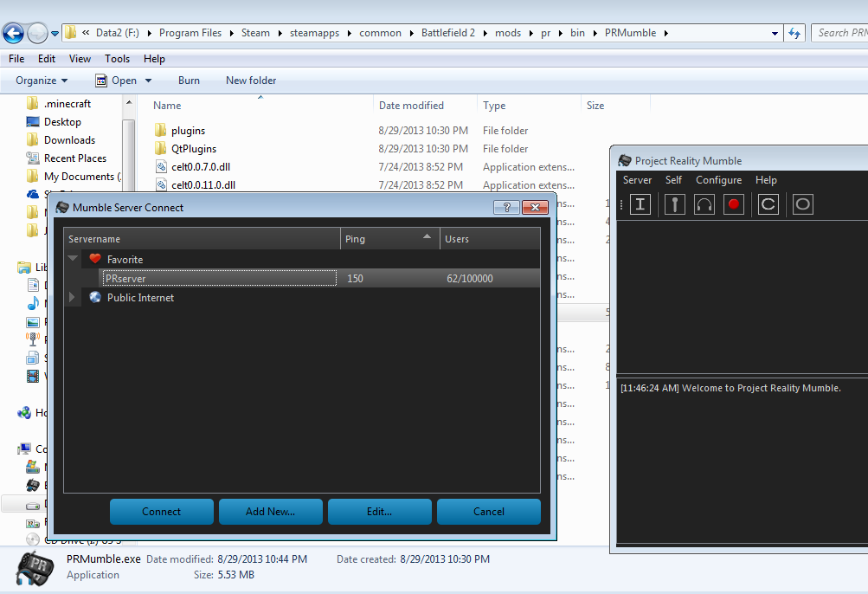Select the celt0.0.11.0.dll file
The image size is (868, 594).
click(x=203, y=185)
